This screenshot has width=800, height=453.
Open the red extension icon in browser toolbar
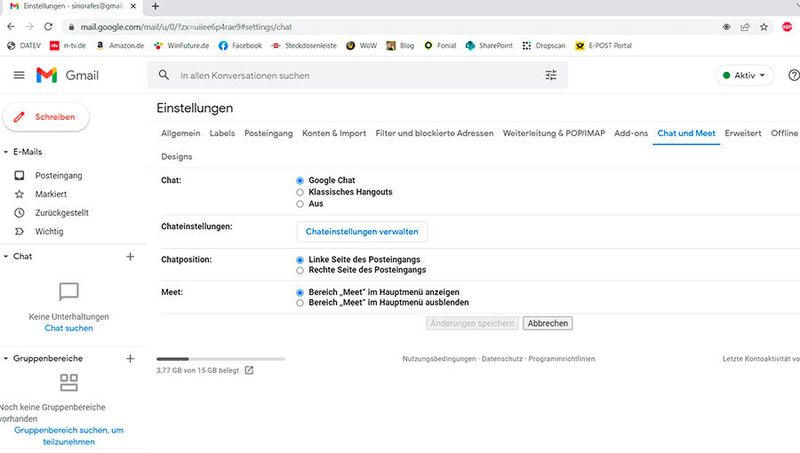pos(787,27)
